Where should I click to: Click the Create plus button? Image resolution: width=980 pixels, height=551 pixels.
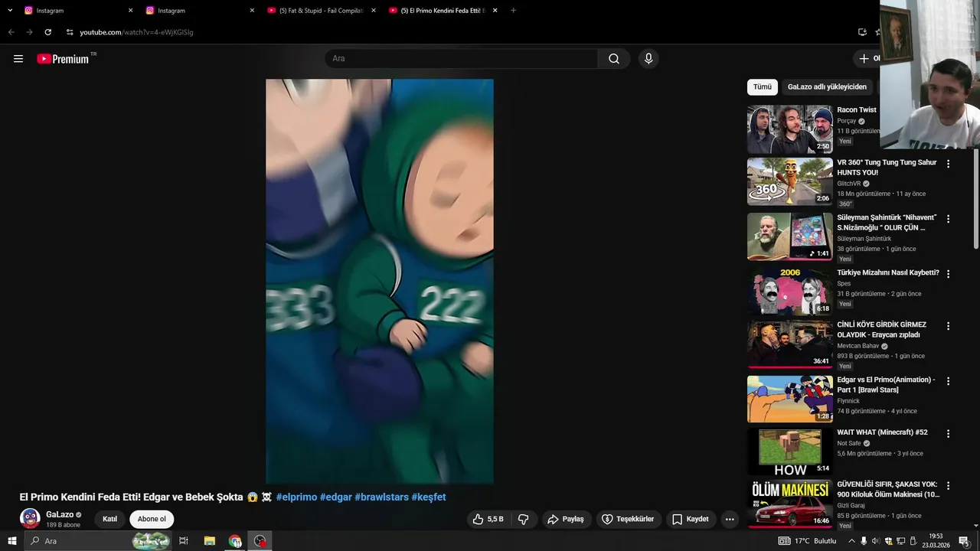coord(868,58)
